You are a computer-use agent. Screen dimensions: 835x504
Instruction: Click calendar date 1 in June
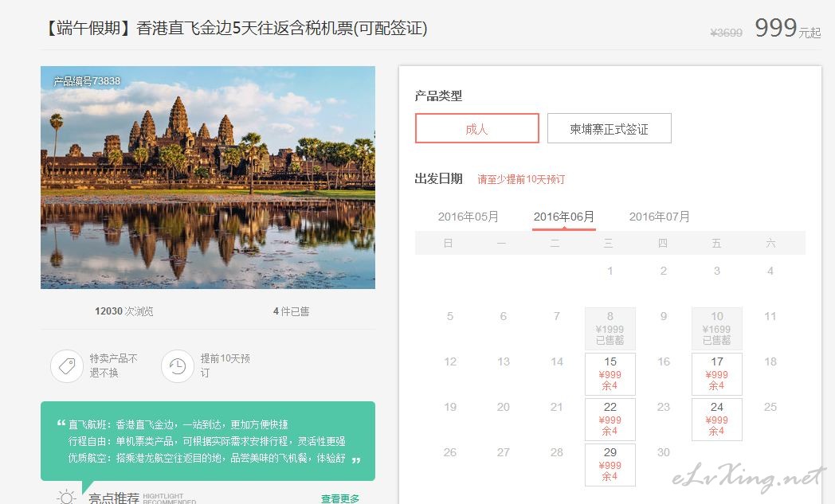(610, 271)
